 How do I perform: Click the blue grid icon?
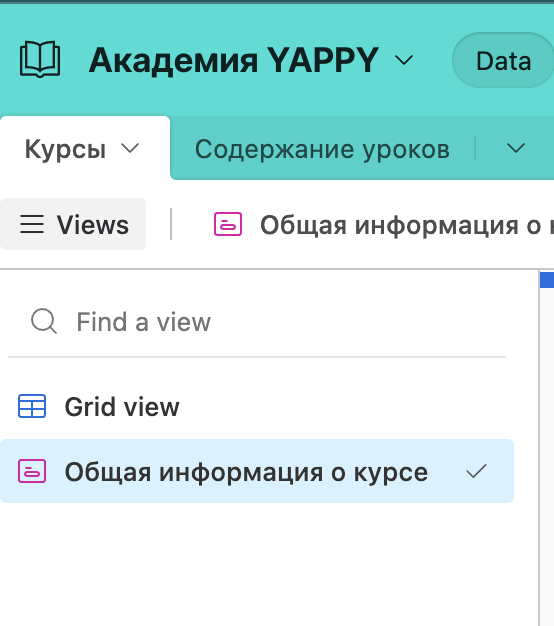[x=32, y=406]
